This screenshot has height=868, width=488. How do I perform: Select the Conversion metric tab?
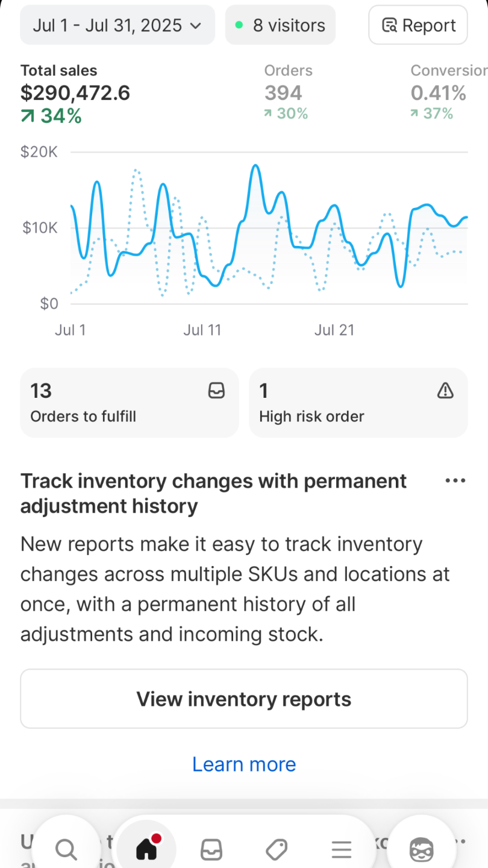point(446,92)
